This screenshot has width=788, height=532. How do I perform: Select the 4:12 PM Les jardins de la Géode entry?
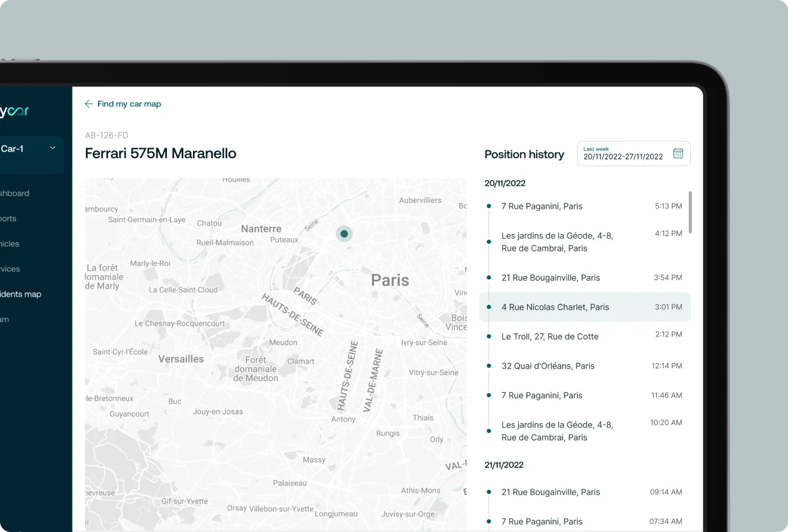click(x=584, y=241)
